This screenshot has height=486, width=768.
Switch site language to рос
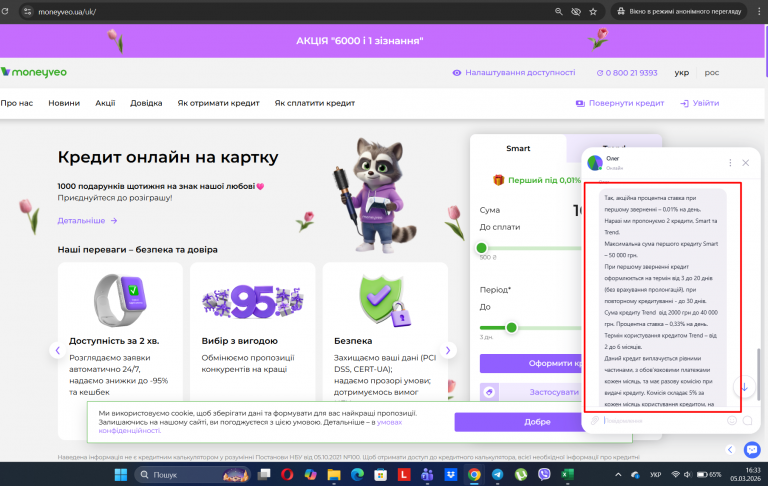[x=712, y=73]
